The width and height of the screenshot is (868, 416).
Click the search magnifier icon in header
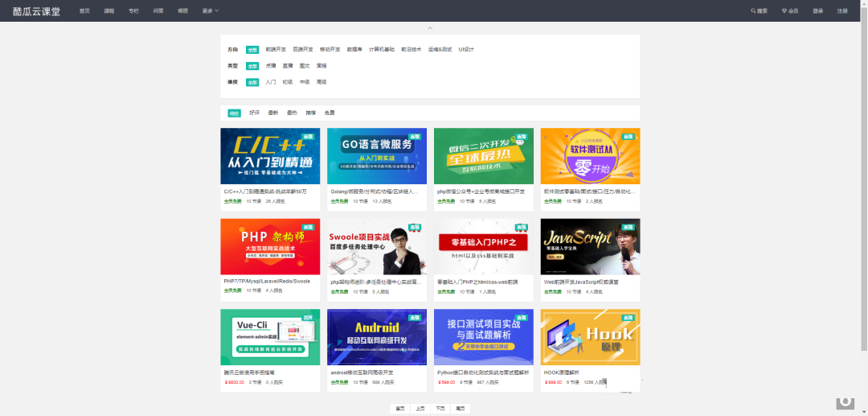(x=753, y=11)
